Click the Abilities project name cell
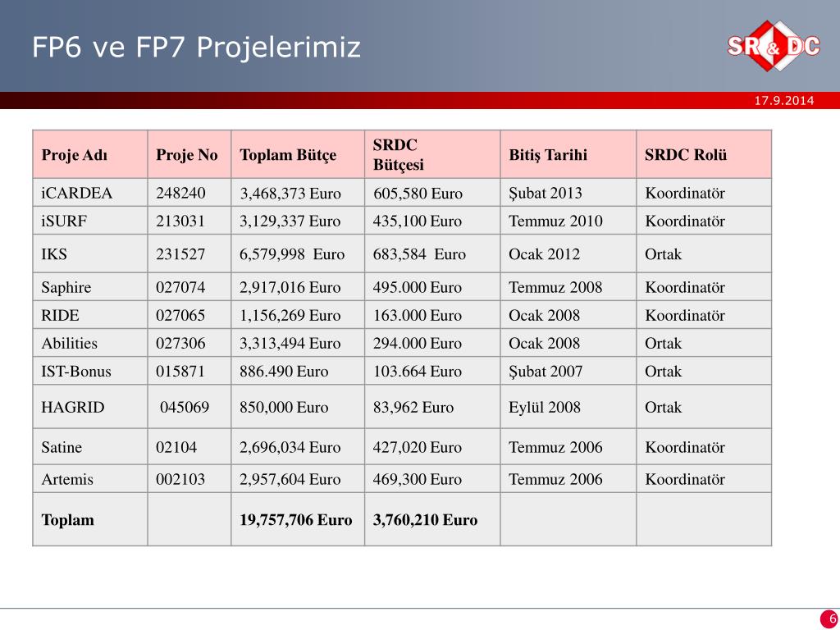The height and width of the screenshot is (630, 840). click(90, 343)
